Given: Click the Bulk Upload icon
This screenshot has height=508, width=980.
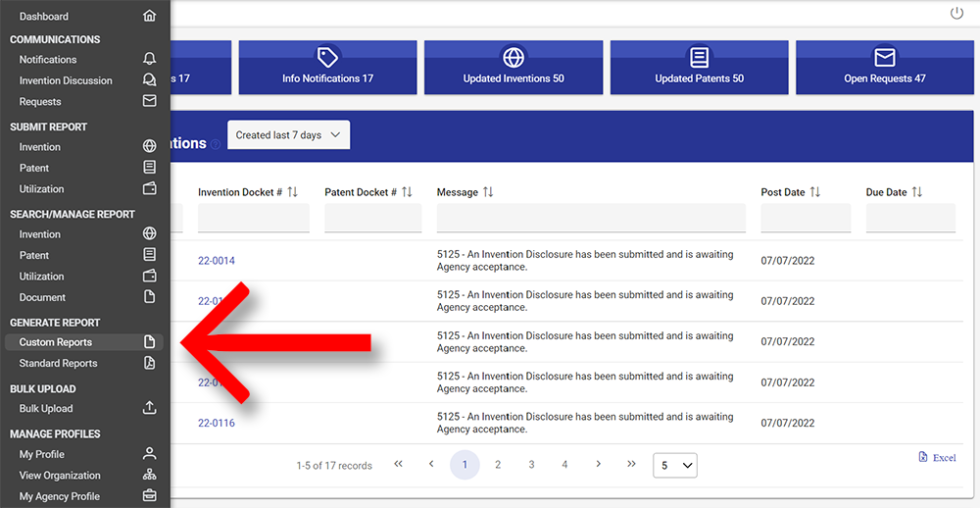Looking at the screenshot, I should pyautogui.click(x=149, y=408).
